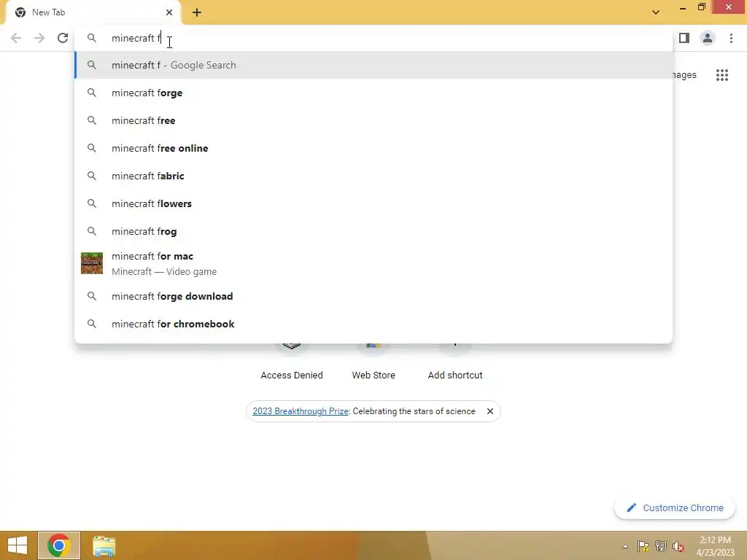Click the search icon beside 'minecraft fabric'
The image size is (747, 560).
pyautogui.click(x=91, y=176)
